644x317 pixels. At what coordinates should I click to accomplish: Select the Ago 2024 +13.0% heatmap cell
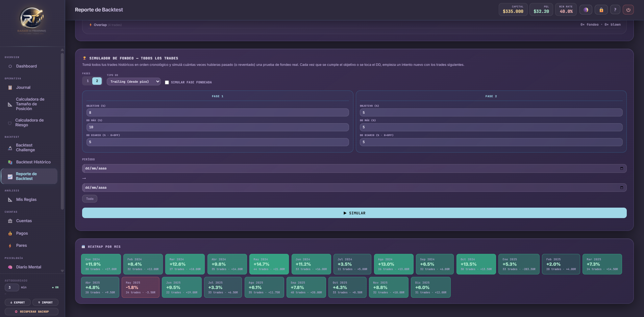click(394, 264)
